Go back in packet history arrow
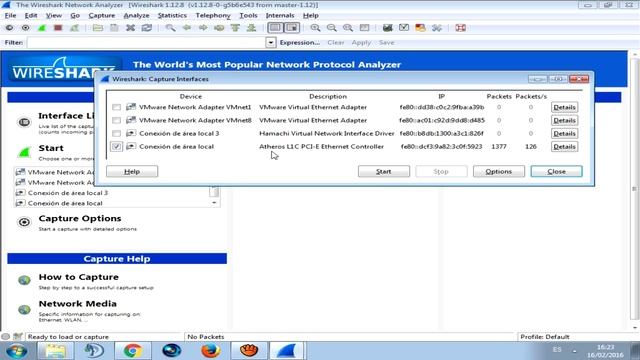Image resolution: width=640 pixels, height=360 pixels. point(187,28)
